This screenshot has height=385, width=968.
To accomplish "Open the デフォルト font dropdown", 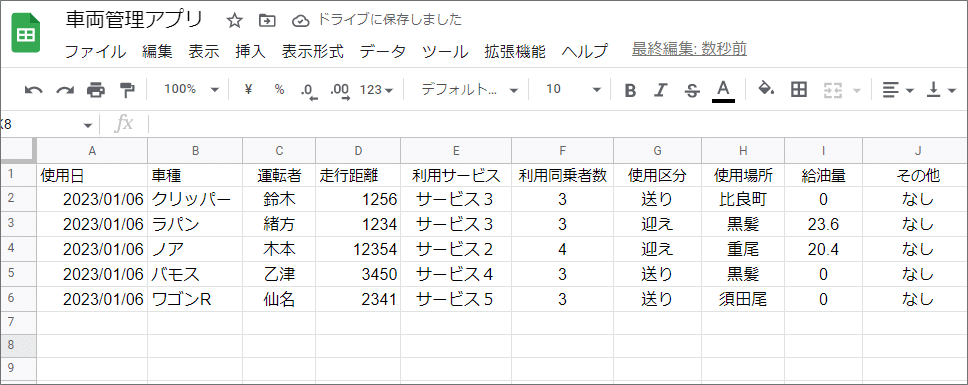I will click(469, 90).
